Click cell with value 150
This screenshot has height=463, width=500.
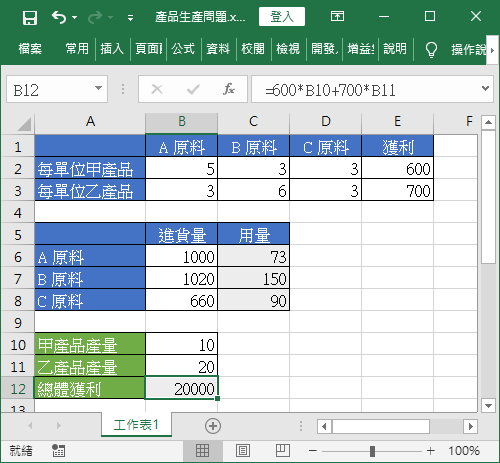[x=254, y=278]
